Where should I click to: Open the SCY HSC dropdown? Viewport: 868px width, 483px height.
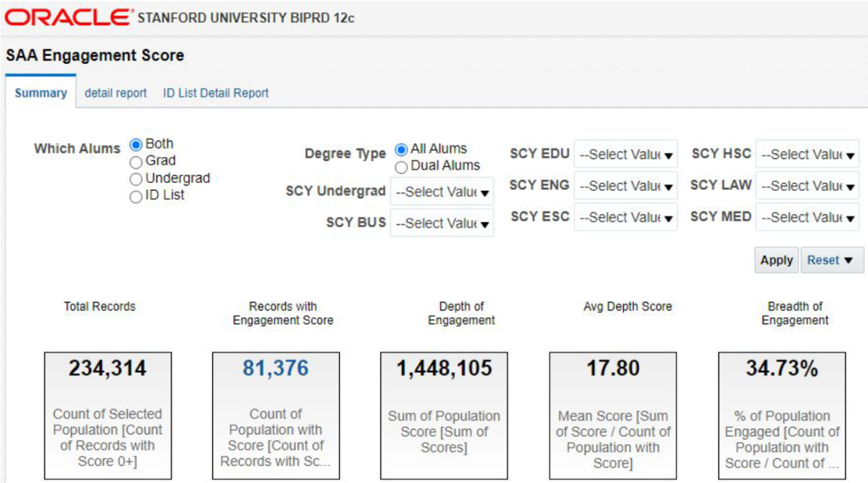[x=807, y=154]
